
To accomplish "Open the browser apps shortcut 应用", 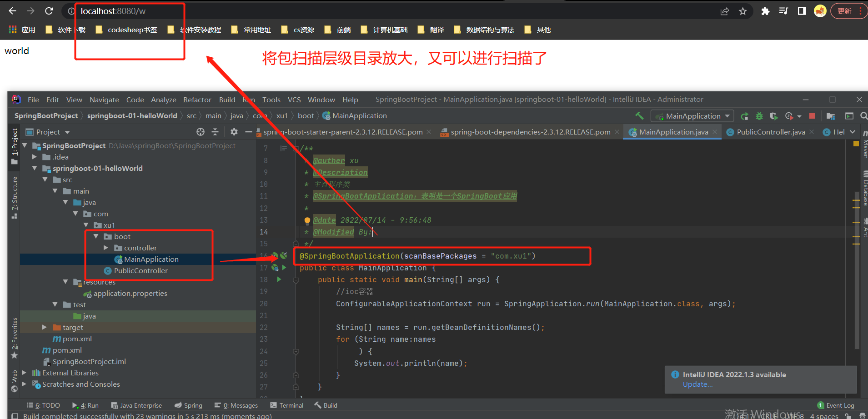I will 22,30.
